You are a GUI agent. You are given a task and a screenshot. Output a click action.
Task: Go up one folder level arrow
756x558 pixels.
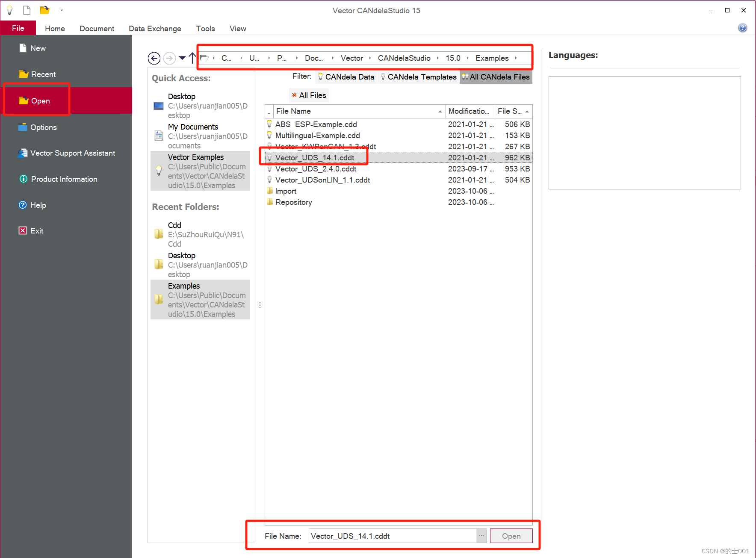(192, 58)
